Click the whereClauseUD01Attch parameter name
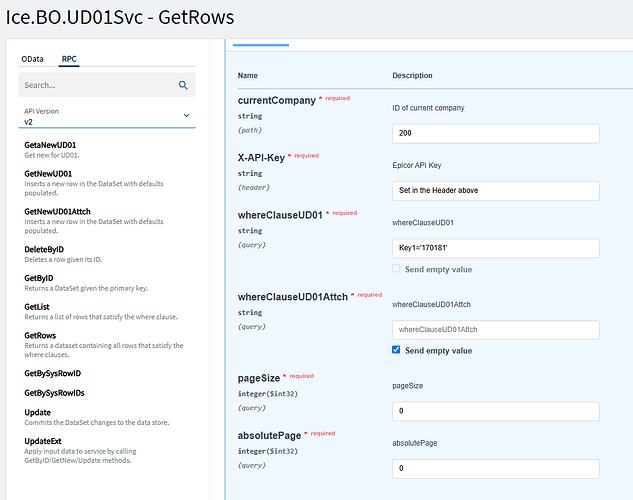633x500 pixels. [x=293, y=297]
